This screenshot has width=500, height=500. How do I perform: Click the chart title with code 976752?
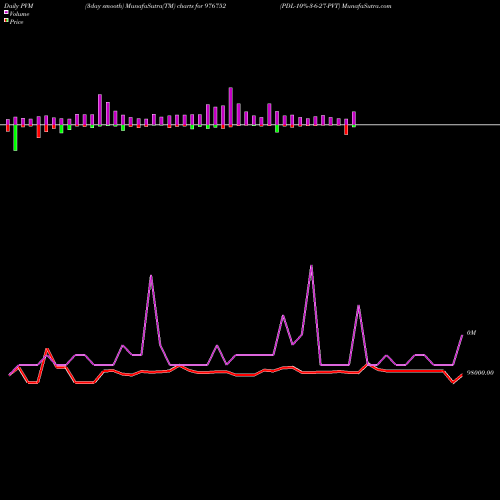pos(155,6)
